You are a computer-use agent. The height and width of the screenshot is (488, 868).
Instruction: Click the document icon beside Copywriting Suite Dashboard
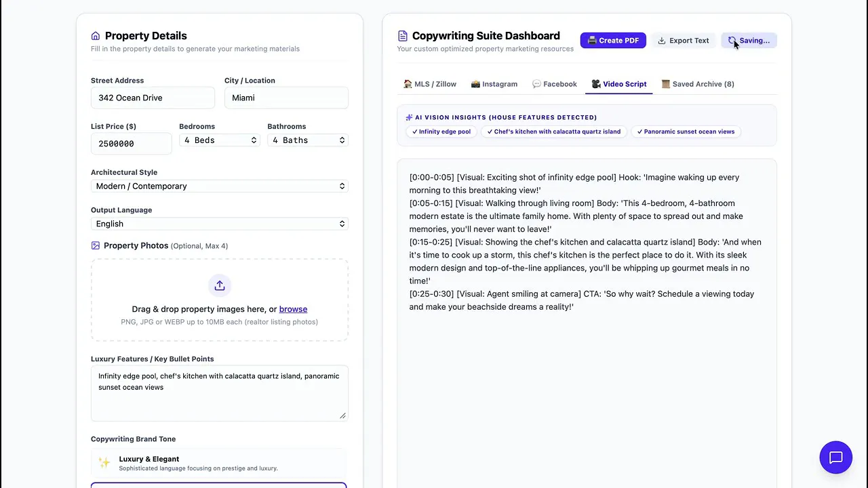[403, 36]
